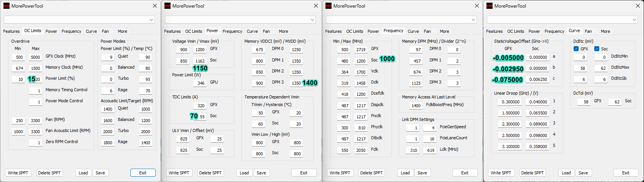Click DcTol Soc field 62
644x182 pixels.
point(615,102)
